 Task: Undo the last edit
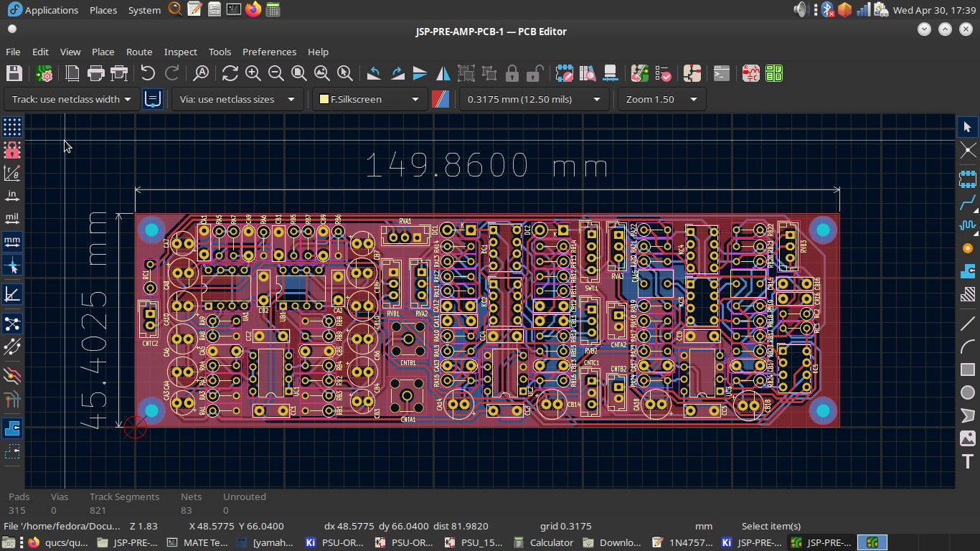pos(148,73)
